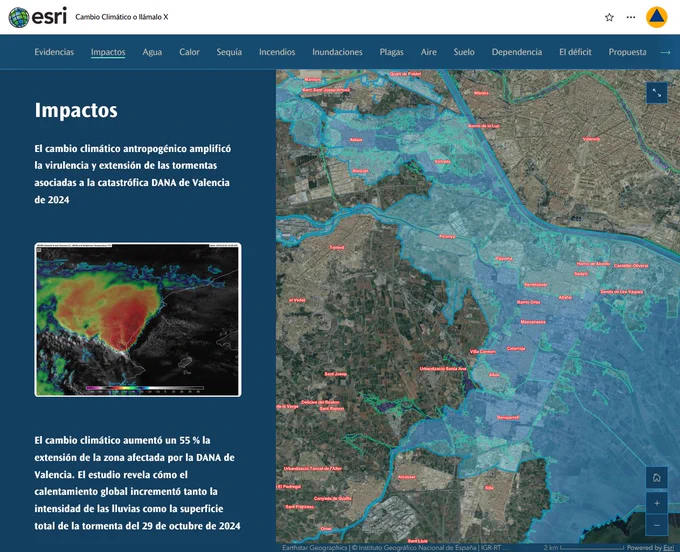Image resolution: width=680 pixels, height=552 pixels.
Task: Switch to the Incendios section
Action: 277,52
